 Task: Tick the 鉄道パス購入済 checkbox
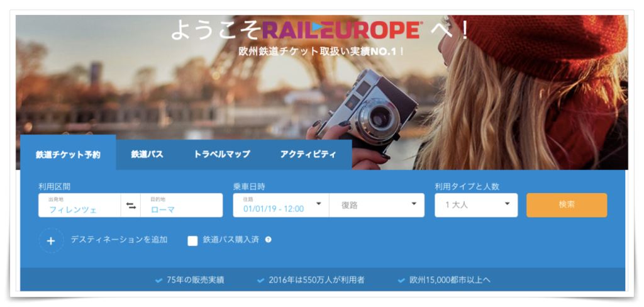coord(192,241)
